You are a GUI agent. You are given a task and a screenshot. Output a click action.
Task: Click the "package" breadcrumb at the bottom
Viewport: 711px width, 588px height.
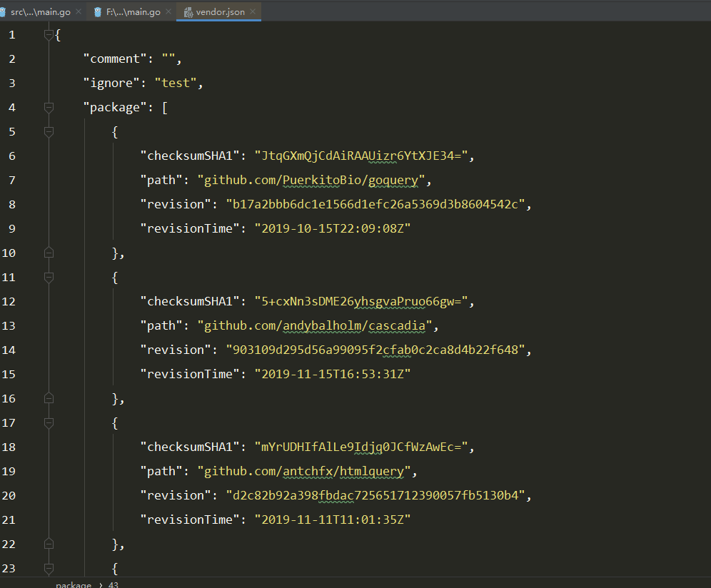pos(74,584)
